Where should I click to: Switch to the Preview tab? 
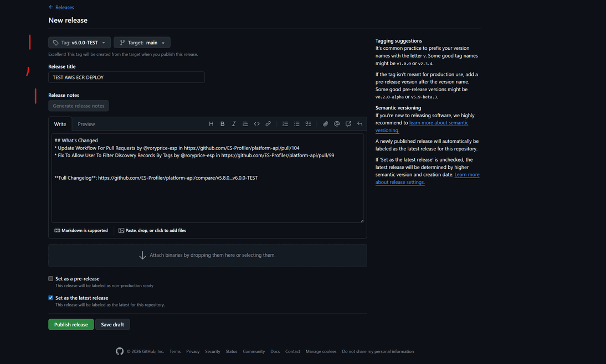[86, 124]
